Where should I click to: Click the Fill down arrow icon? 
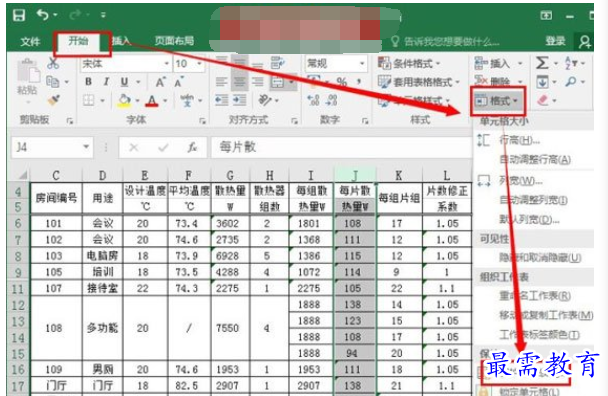click(x=542, y=82)
